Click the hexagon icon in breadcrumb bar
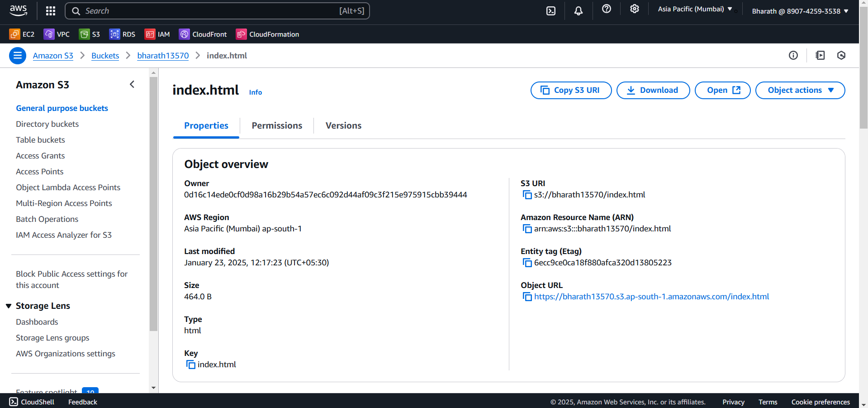Viewport: 868px width, 408px height. tap(841, 55)
